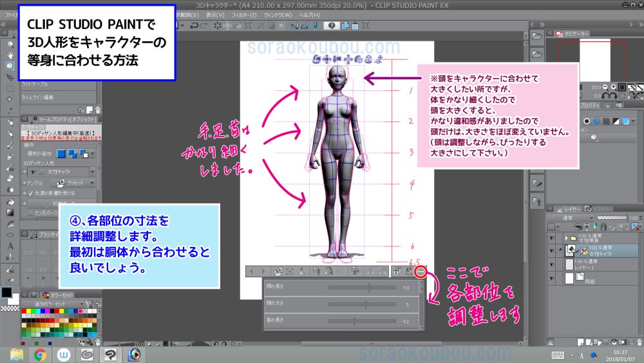Open 女性キャラ dropdown in tool property

(92, 172)
